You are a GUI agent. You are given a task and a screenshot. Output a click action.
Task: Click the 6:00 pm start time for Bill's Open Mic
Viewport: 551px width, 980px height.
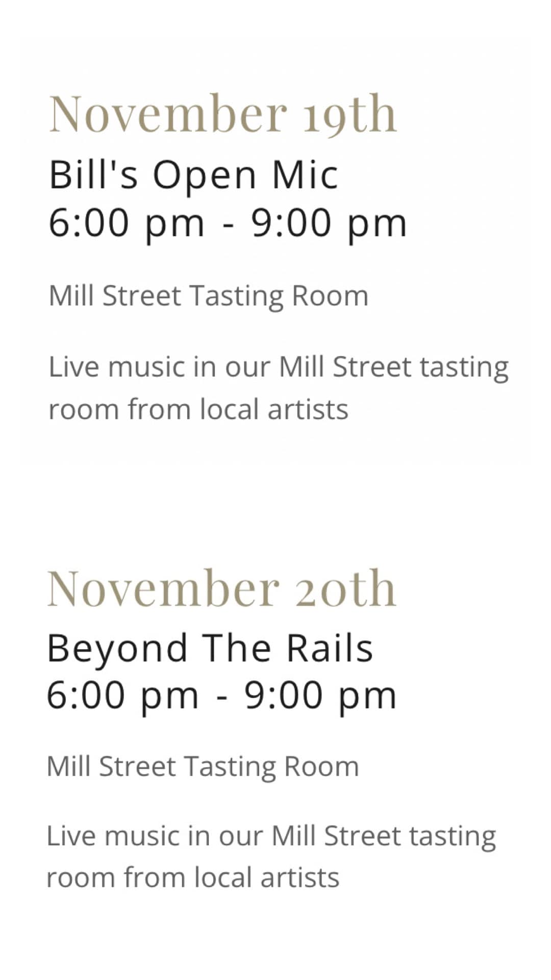click(x=126, y=223)
